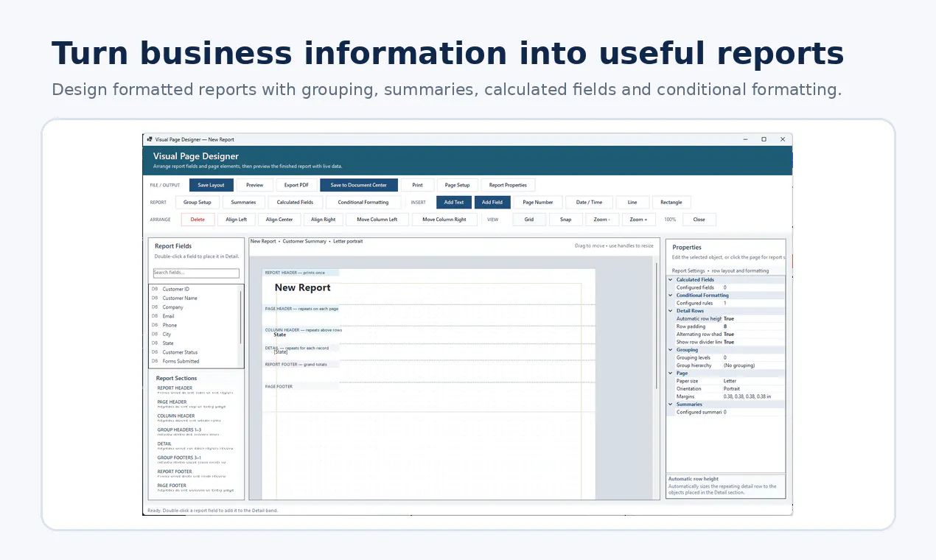Click the Automatic row height True value
936x560 pixels.
728,319
